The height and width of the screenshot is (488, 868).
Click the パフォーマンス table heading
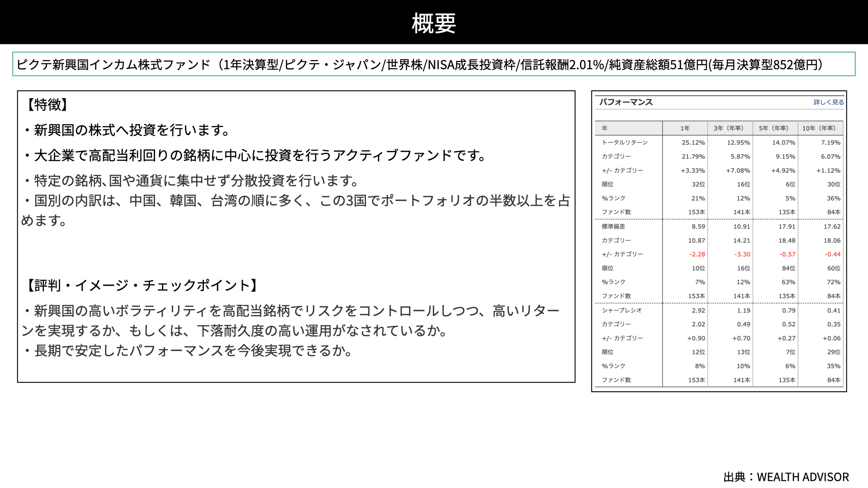(626, 102)
